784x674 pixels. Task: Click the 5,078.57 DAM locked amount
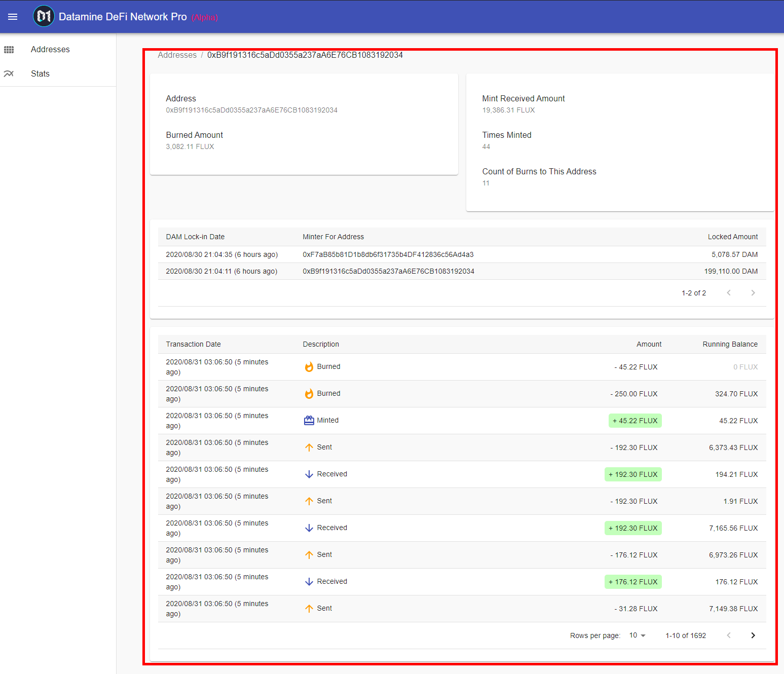[734, 254]
